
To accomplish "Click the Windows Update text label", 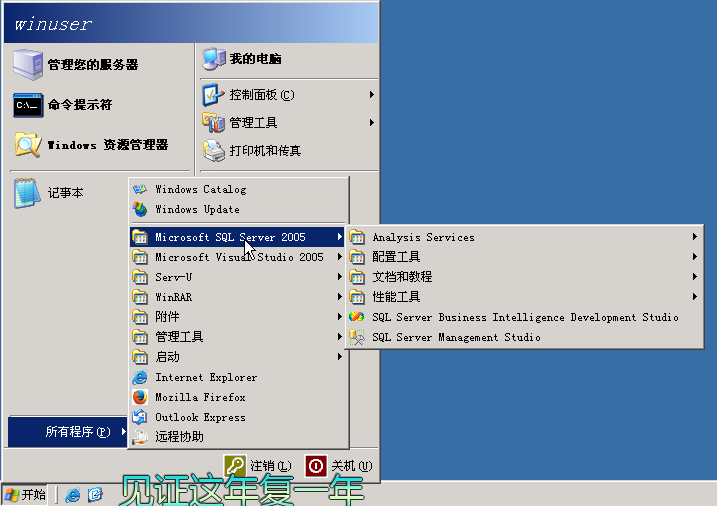I will pos(198,209).
